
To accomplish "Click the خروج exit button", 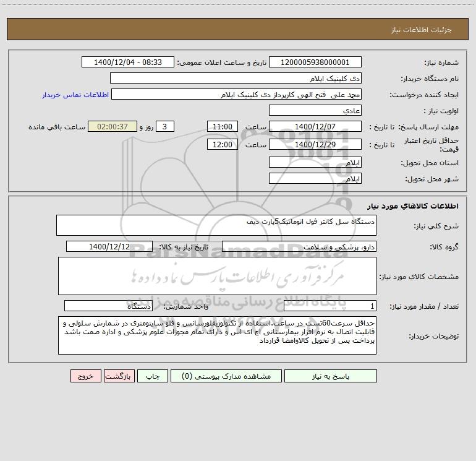I will click(x=85, y=376).
